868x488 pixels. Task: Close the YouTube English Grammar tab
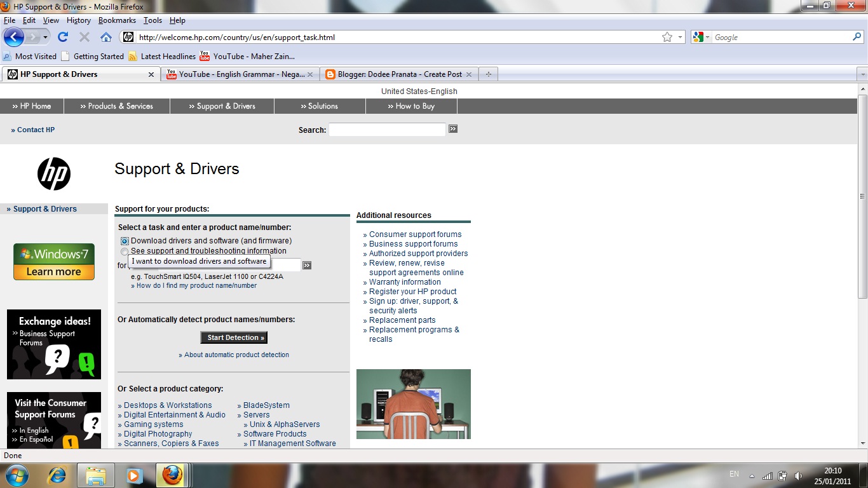coord(310,74)
